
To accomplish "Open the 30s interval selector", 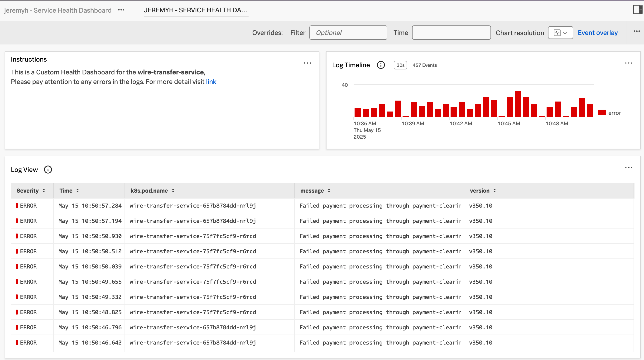I will (400, 65).
